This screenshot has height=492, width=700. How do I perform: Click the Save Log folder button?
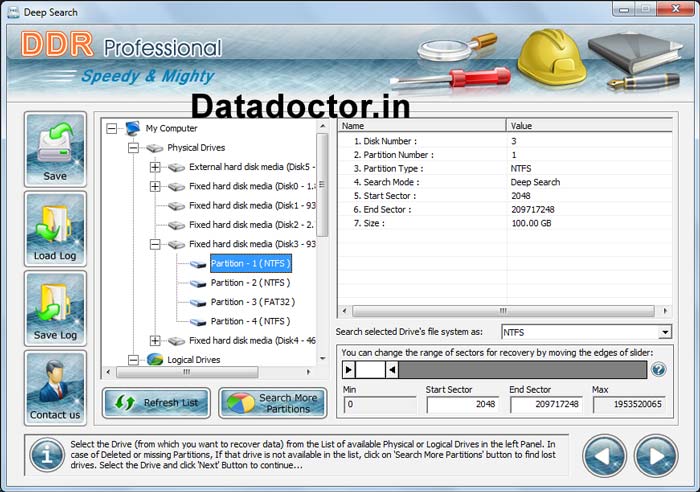[x=55, y=309]
